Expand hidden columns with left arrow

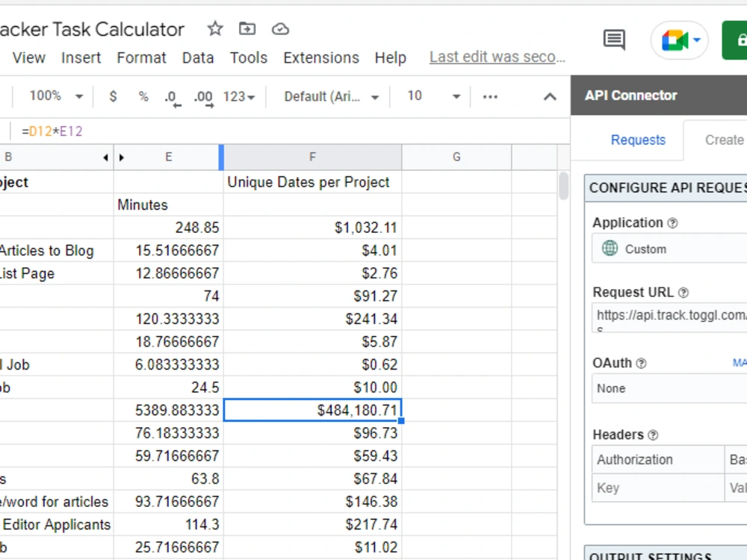point(106,158)
